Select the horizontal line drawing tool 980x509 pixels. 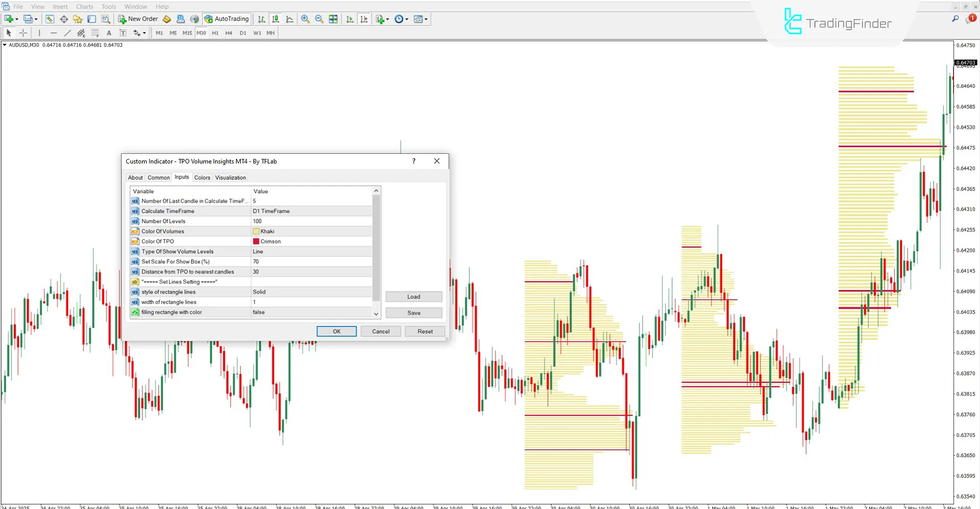pyautogui.click(x=54, y=33)
